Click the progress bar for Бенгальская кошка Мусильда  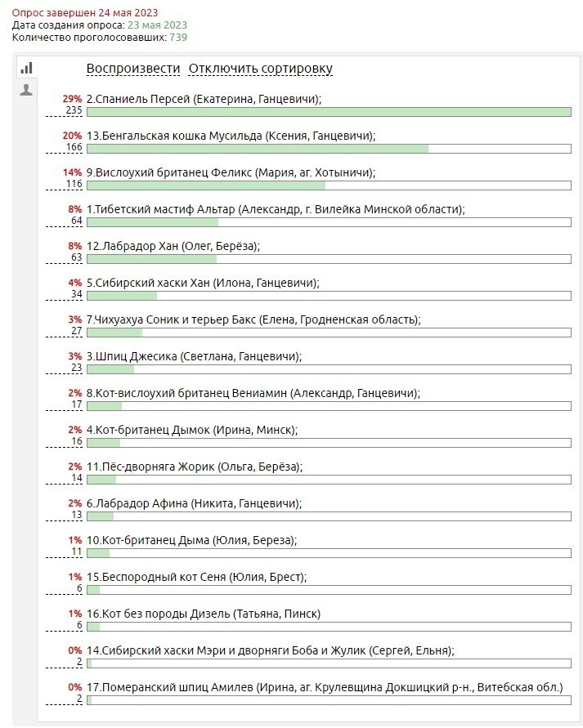[x=329, y=149]
